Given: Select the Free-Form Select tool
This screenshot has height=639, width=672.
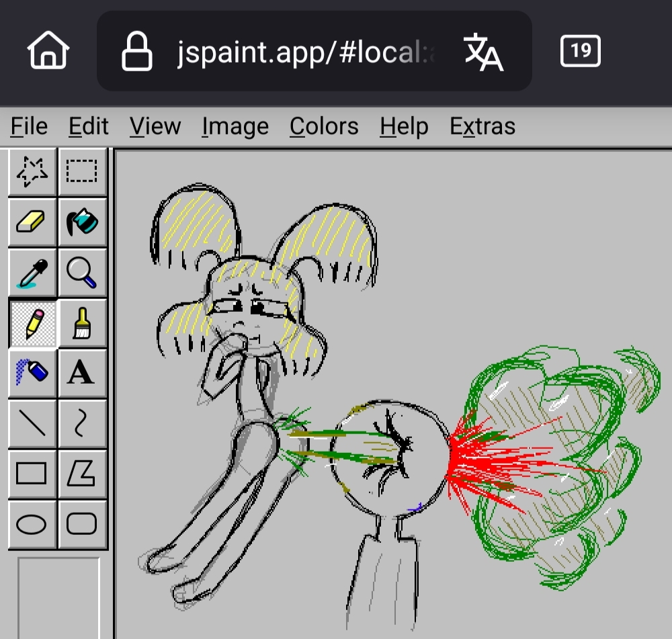Looking at the screenshot, I should [x=32, y=172].
